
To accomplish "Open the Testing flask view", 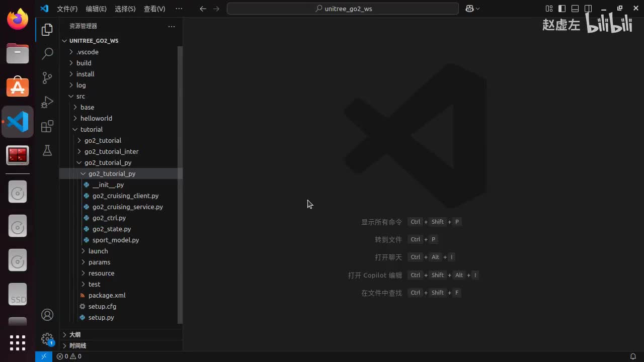I will click(x=47, y=150).
